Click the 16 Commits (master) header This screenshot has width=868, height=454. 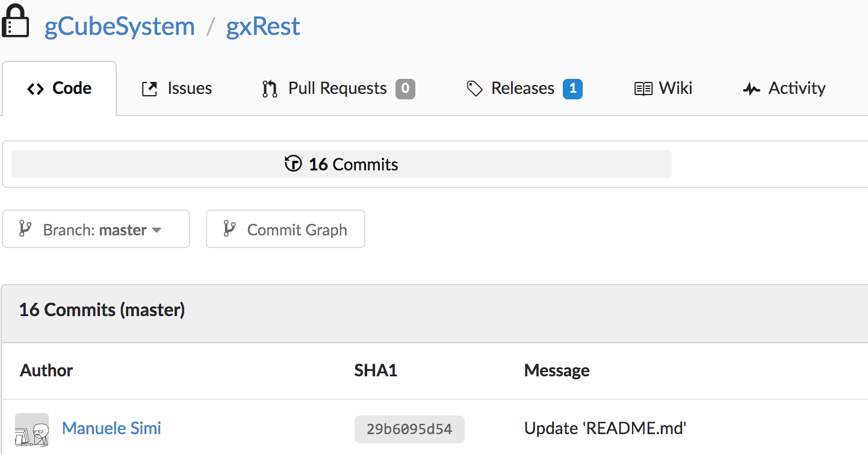tap(102, 310)
